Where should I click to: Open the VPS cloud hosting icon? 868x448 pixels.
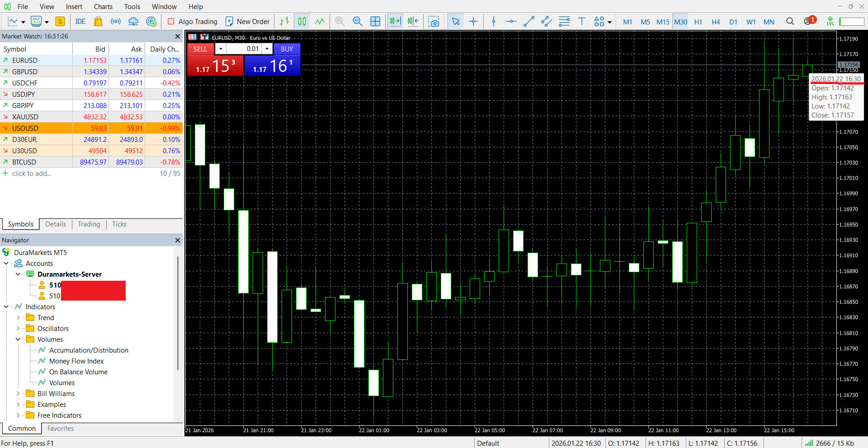point(133,21)
